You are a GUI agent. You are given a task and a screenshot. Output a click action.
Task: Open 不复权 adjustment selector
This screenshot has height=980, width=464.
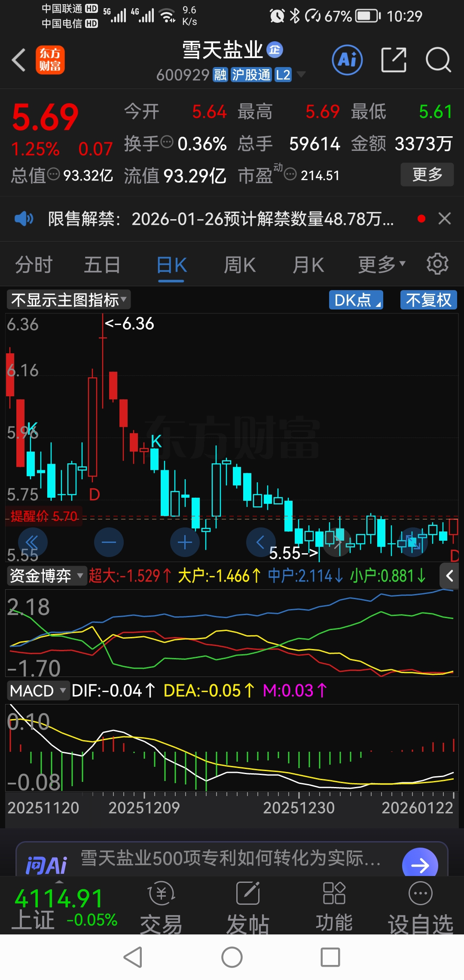point(429,300)
